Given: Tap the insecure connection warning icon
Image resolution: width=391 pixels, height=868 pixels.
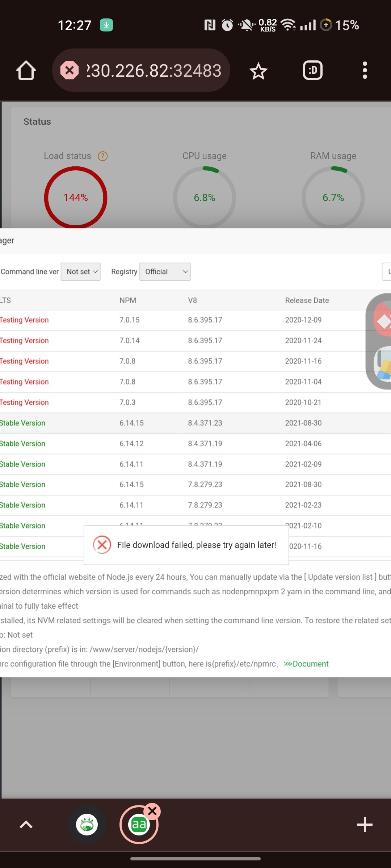Looking at the screenshot, I should [x=70, y=70].
